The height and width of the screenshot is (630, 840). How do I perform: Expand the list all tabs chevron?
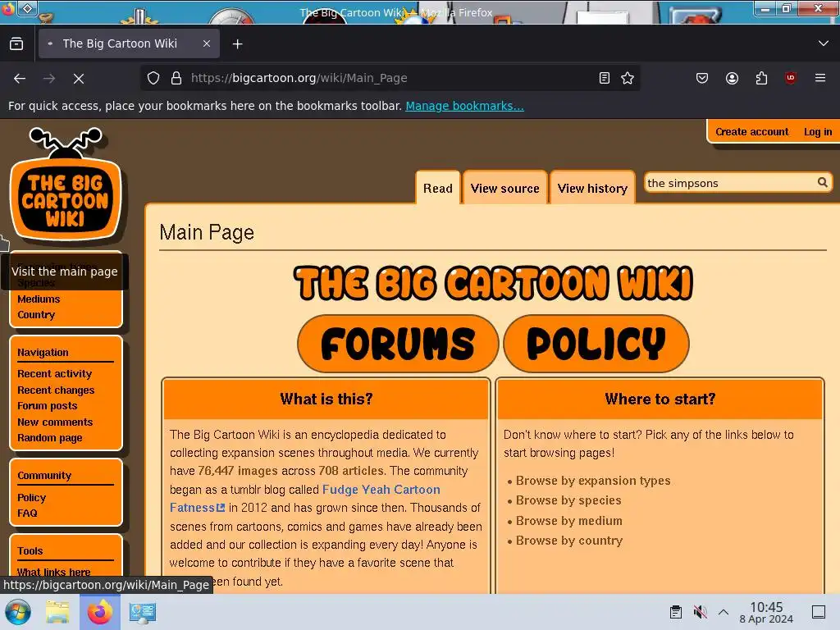tap(824, 43)
